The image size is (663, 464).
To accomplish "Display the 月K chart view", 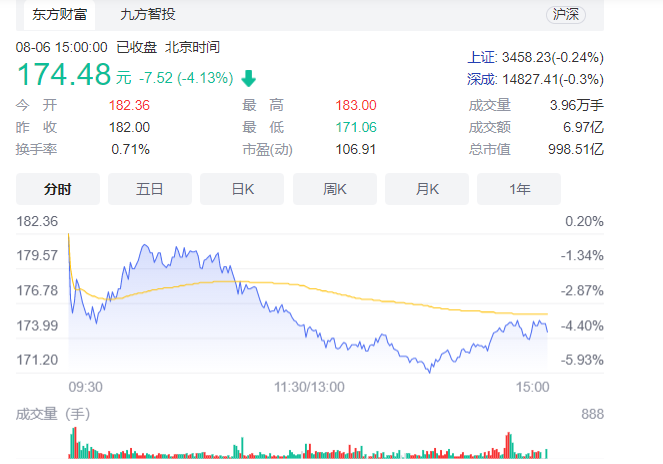I will pyautogui.click(x=427, y=189).
